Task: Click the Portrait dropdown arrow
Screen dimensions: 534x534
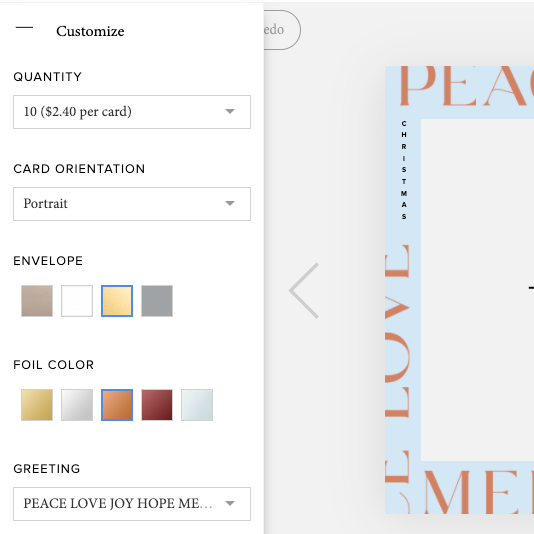Action: pyautogui.click(x=230, y=203)
